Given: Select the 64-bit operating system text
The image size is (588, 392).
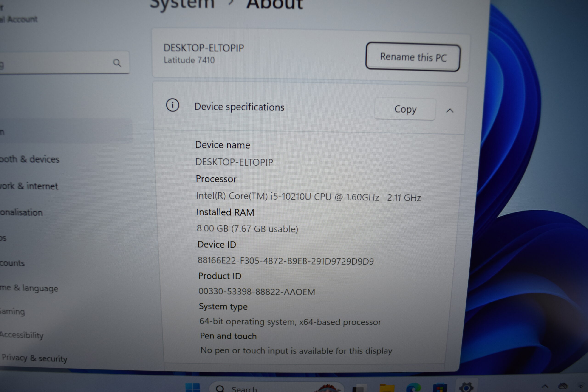Looking at the screenshot, I should tap(290, 322).
